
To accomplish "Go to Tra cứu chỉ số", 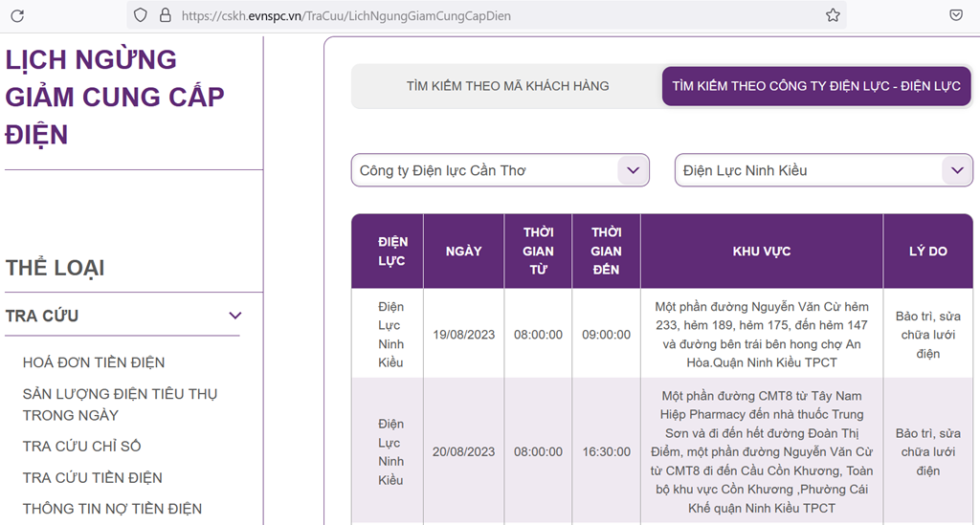I will click(81, 447).
